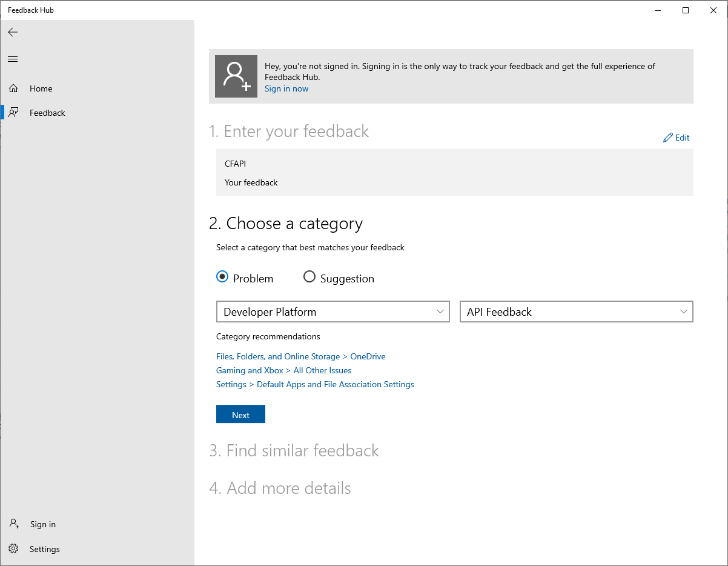This screenshot has width=728, height=566.
Task: Select the Gaming and Xbox recommendation link
Action: [x=249, y=370]
